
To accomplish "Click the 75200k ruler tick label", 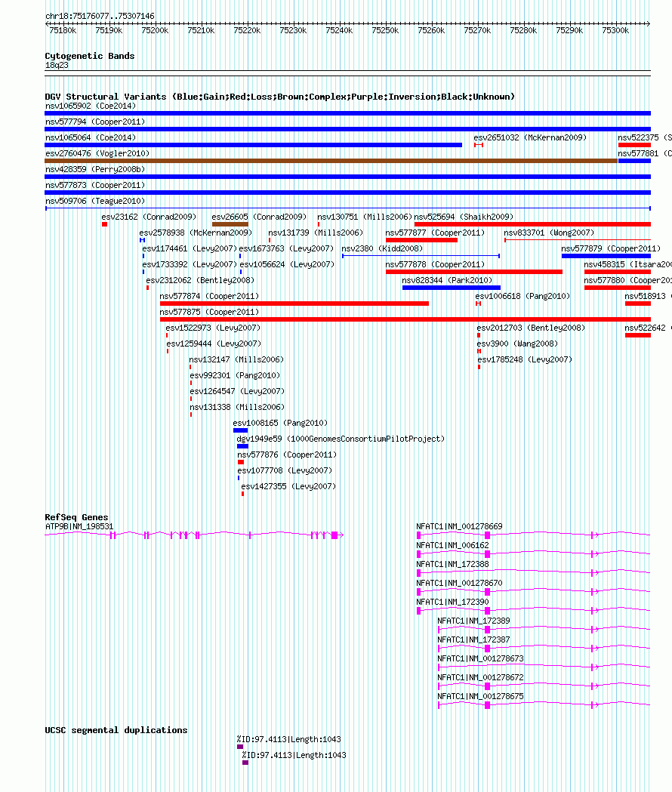I will pyautogui.click(x=155, y=30).
